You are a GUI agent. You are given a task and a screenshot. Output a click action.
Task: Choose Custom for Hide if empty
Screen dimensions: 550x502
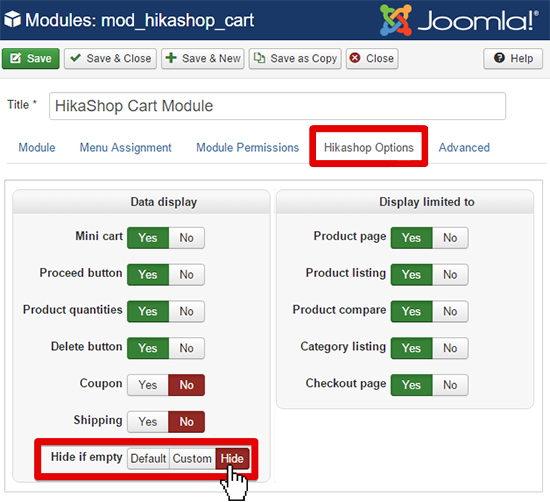tap(192, 459)
